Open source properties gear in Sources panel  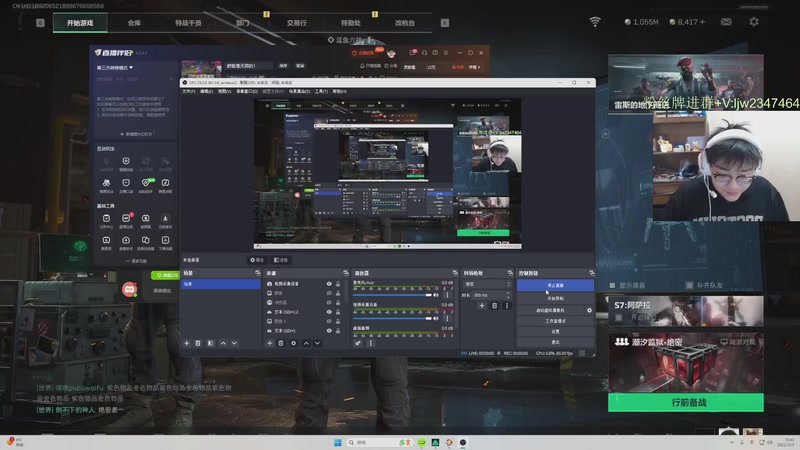pyautogui.click(x=293, y=343)
